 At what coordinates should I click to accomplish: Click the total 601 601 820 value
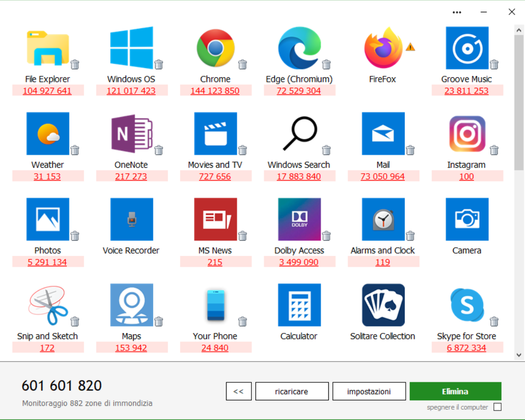coord(61,385)
